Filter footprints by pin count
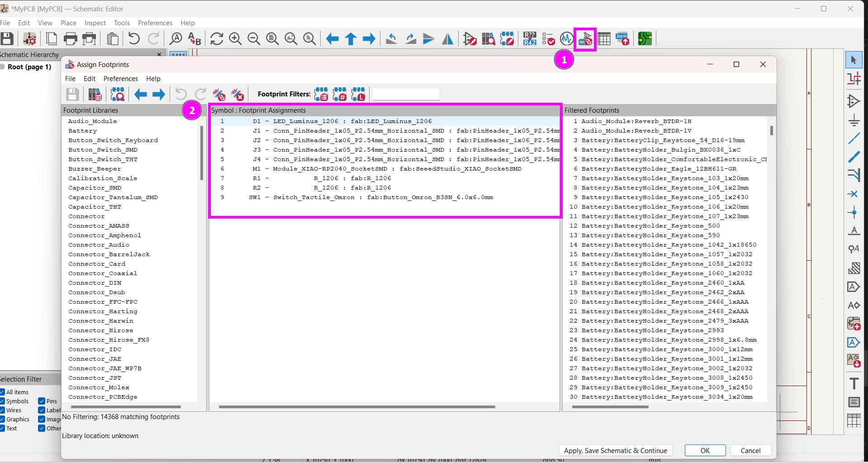The height and width of the screenshot is (463, 868). (x=340, y=94)
